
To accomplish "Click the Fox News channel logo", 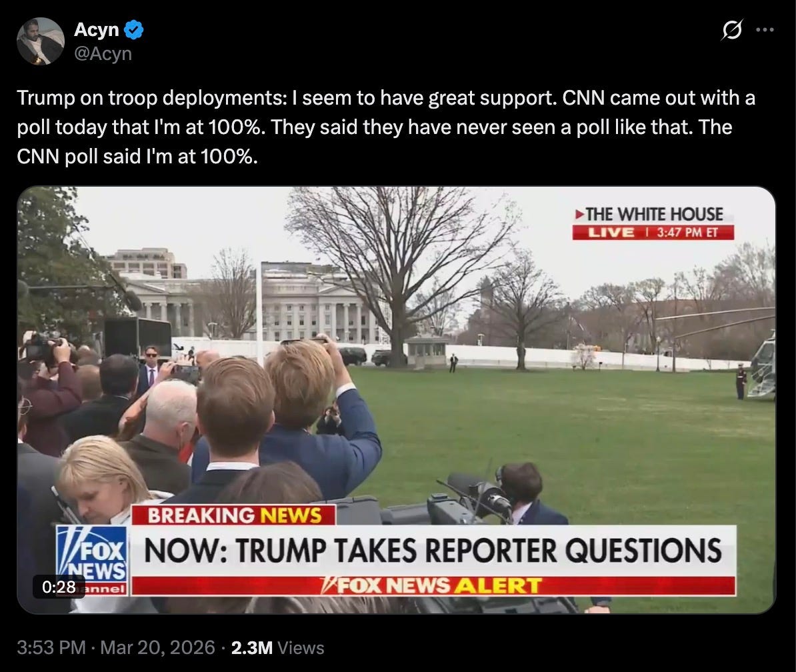I will pyautogui.click(x=91, y=561).
